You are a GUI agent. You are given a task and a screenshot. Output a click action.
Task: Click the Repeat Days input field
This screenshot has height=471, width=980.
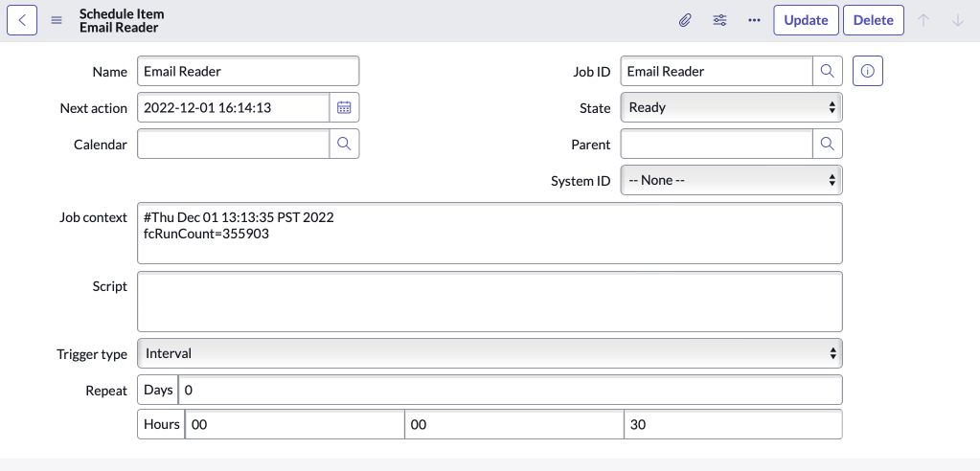point(510,390)
